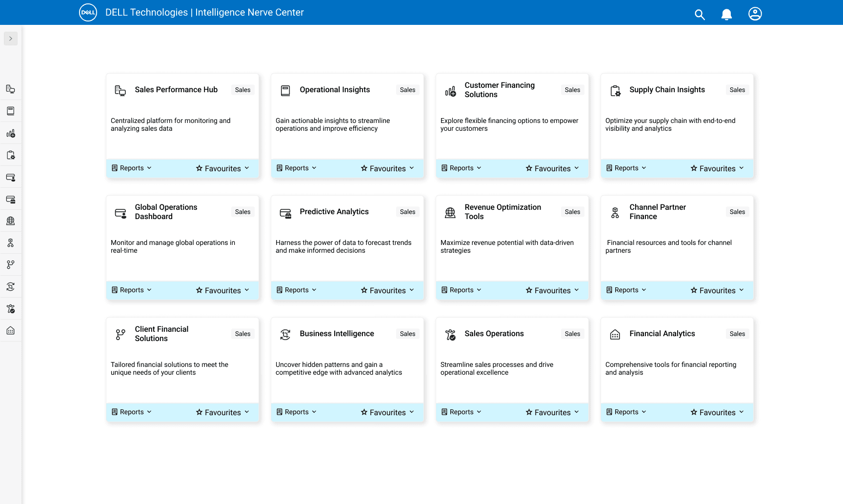Expand Favourites on Revenue Optimization Tools card
This screenshot has height=504, width=843.
tap(553, 290)
